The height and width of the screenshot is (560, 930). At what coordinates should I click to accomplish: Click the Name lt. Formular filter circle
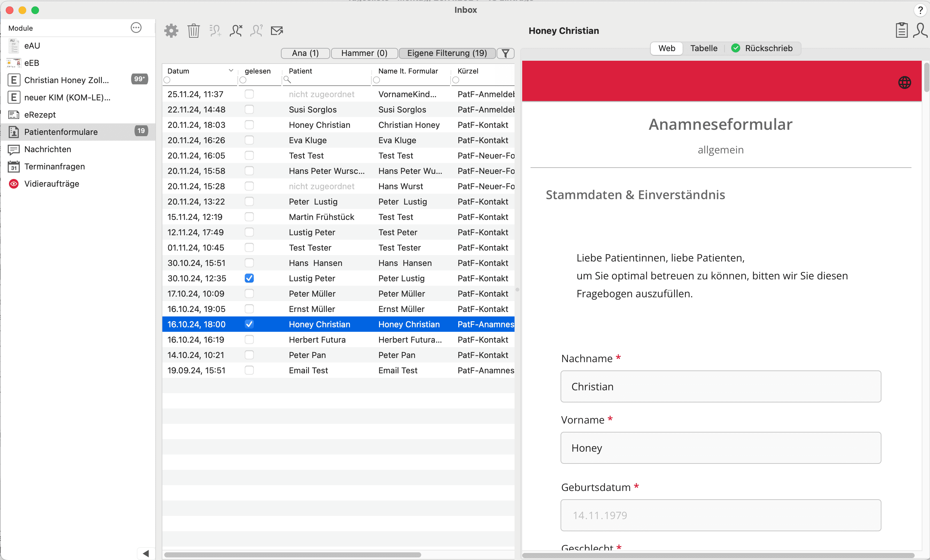click(376, 80)
